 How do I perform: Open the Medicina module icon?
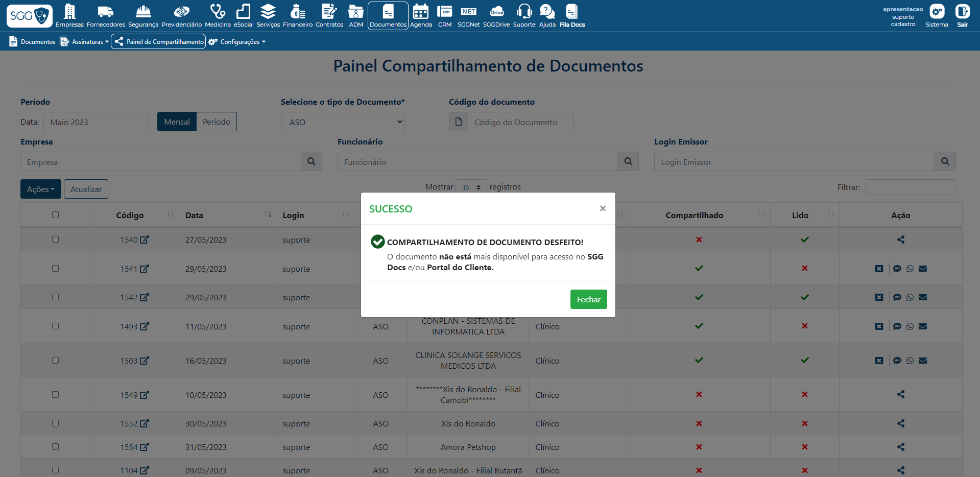coord(218,15)
